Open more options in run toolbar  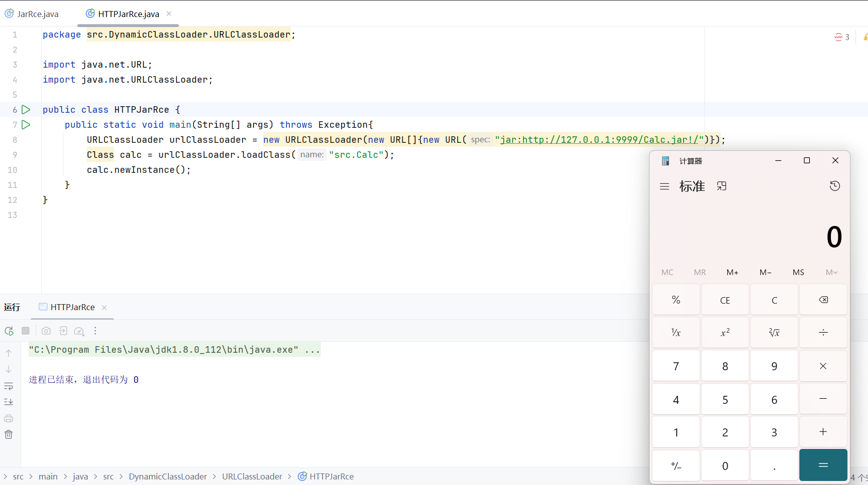click(x=95, y=331)
